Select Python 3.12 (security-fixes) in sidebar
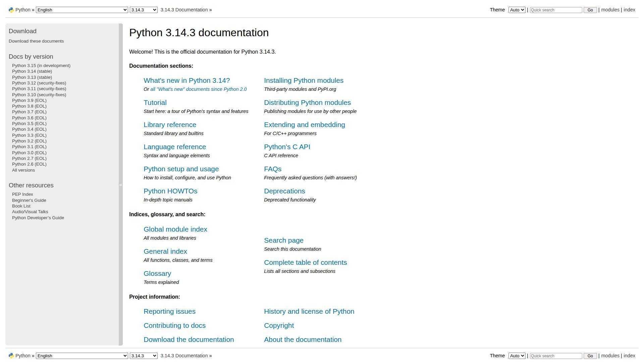 tap(39, 83)
